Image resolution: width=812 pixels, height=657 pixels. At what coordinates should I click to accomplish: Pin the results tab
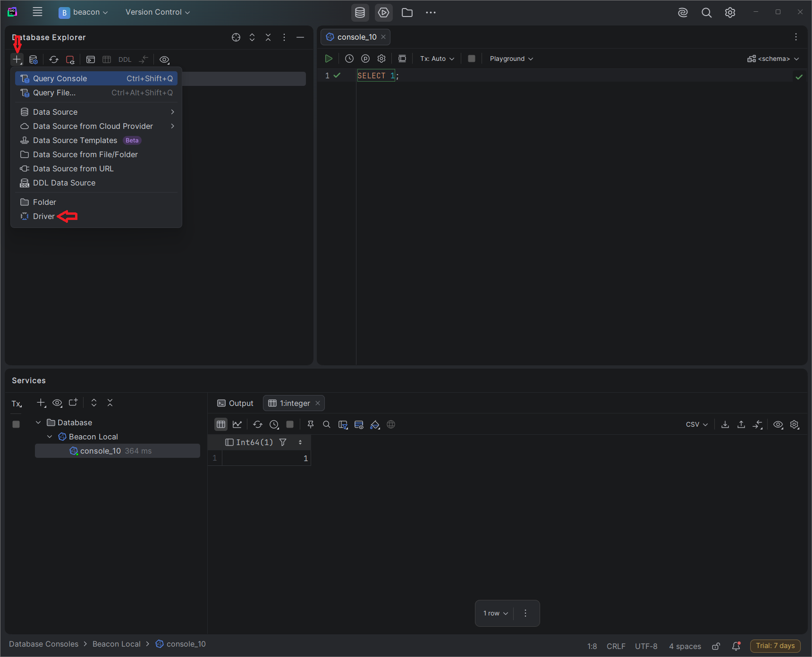(x=311, y=424)
